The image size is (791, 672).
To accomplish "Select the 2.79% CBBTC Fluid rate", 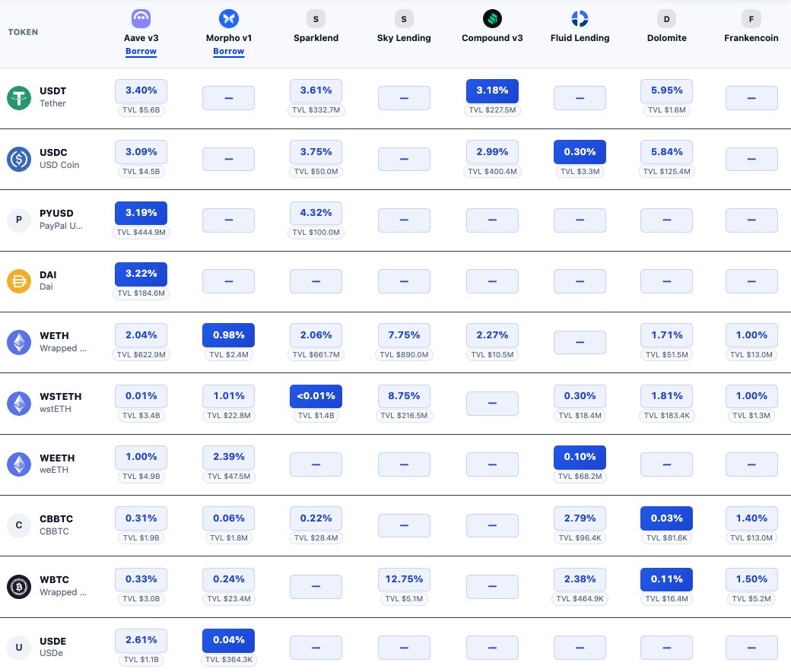I will [580, 518].
